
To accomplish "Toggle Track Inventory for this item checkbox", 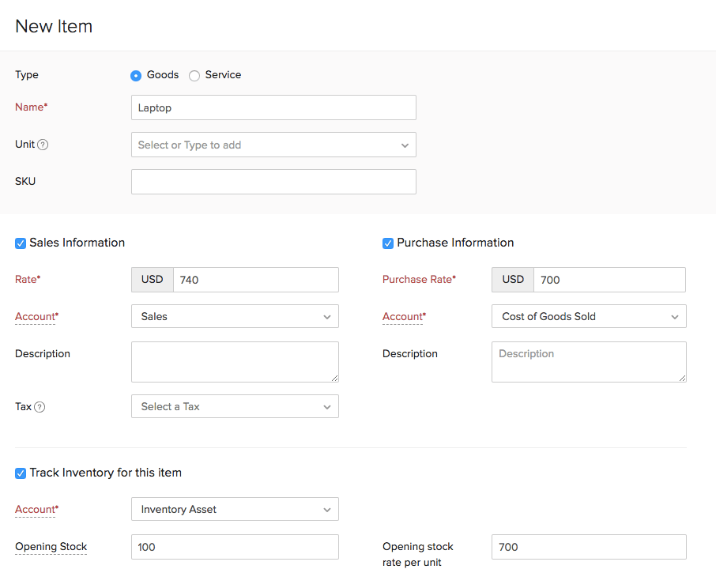I will click(x=21, y=473).
